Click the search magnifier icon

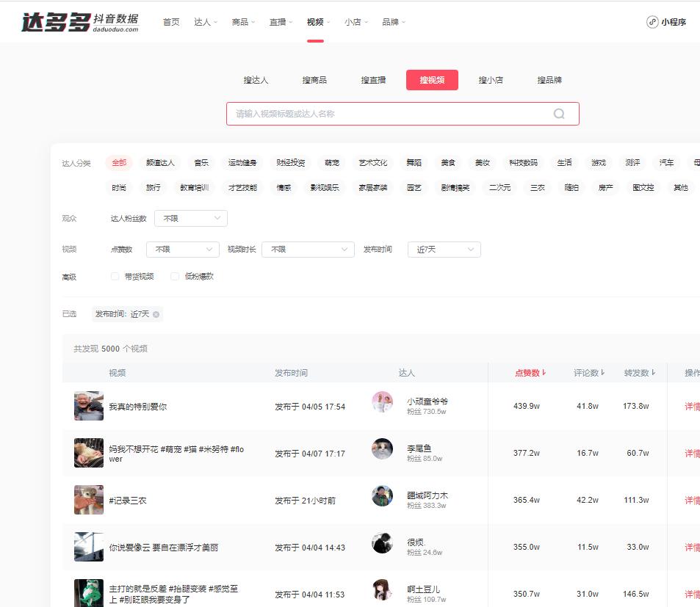(x=558, y=114)
